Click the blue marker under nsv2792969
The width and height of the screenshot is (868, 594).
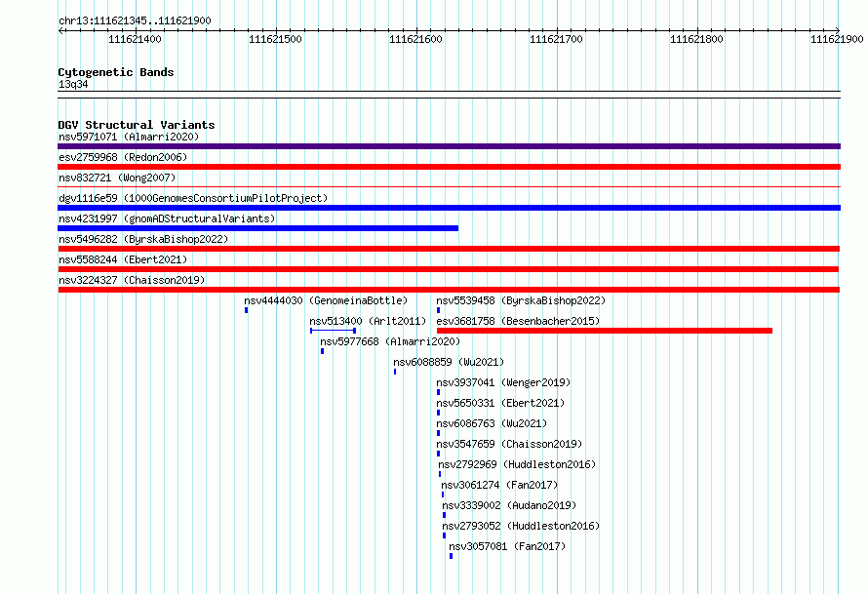[x=440, y=474]
